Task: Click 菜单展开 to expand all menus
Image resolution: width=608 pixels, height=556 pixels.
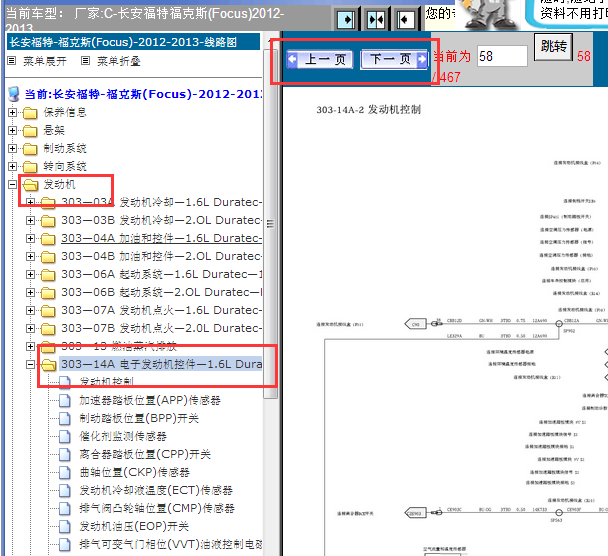Action: (45, 61)
